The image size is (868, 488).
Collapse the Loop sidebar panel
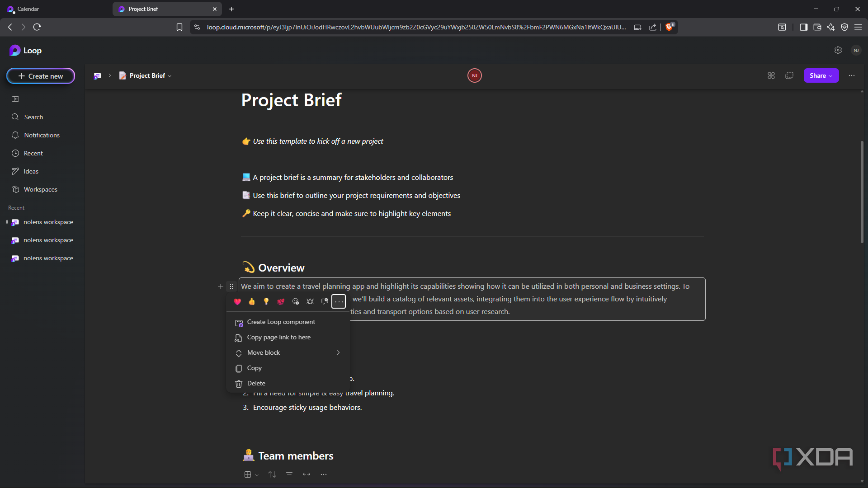click(15, 99)
